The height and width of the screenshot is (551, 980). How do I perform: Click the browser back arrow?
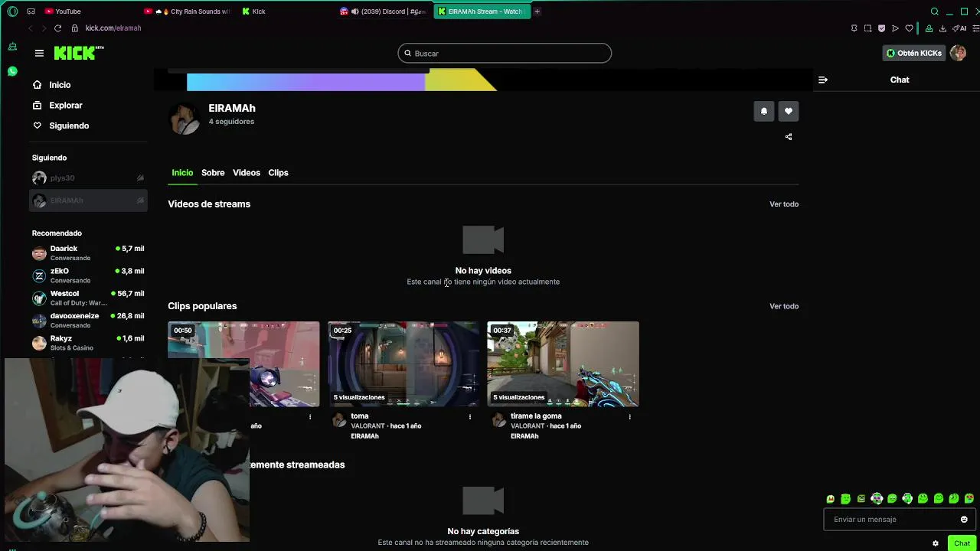(31, 28)
